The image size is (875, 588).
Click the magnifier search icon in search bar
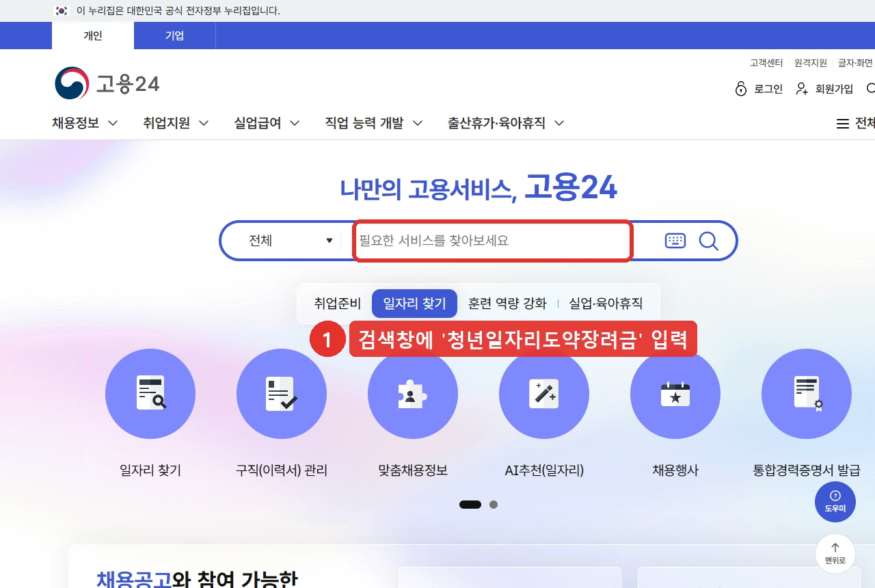tap(708, 241)
